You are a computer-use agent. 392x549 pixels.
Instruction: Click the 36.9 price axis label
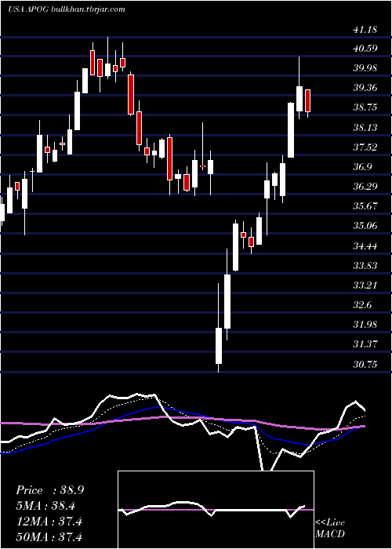click(362, 166)
